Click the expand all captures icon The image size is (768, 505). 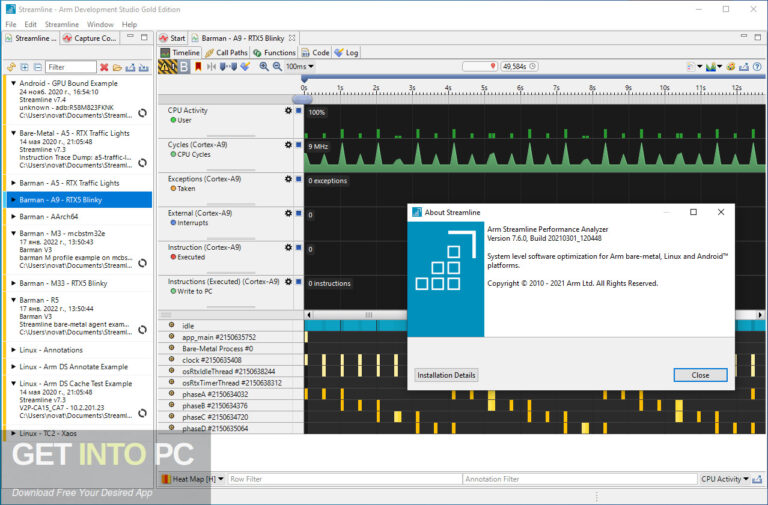(x=24, y=67)
